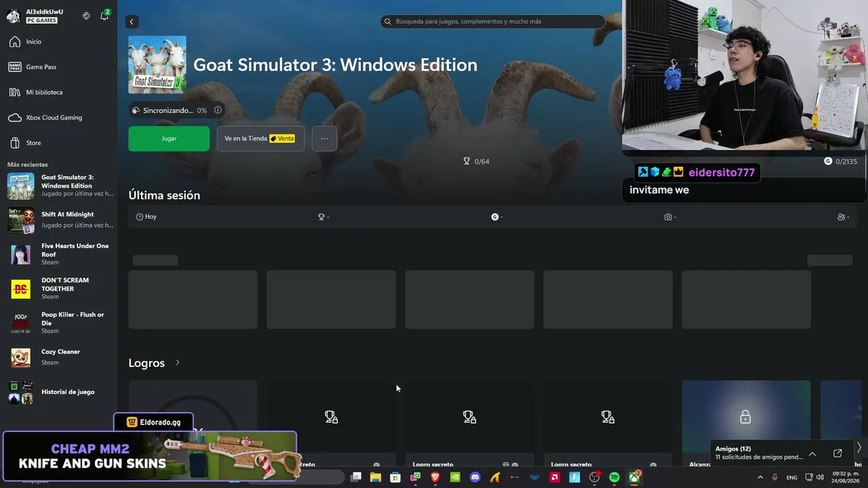Open Historial de juego
Image resolution: width=868 pixels, height=488 pixels.
click(x=60, y=392)
